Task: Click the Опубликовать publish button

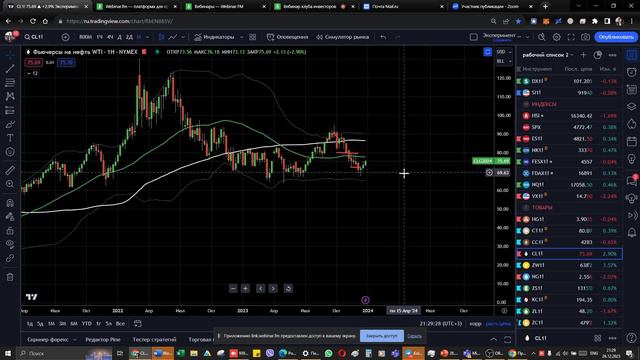Action: click(616, 37)
